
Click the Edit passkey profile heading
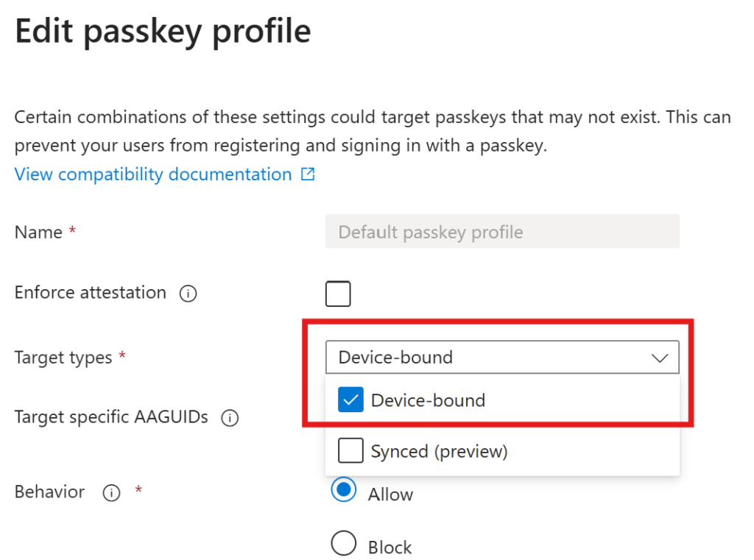pos(163,32)
